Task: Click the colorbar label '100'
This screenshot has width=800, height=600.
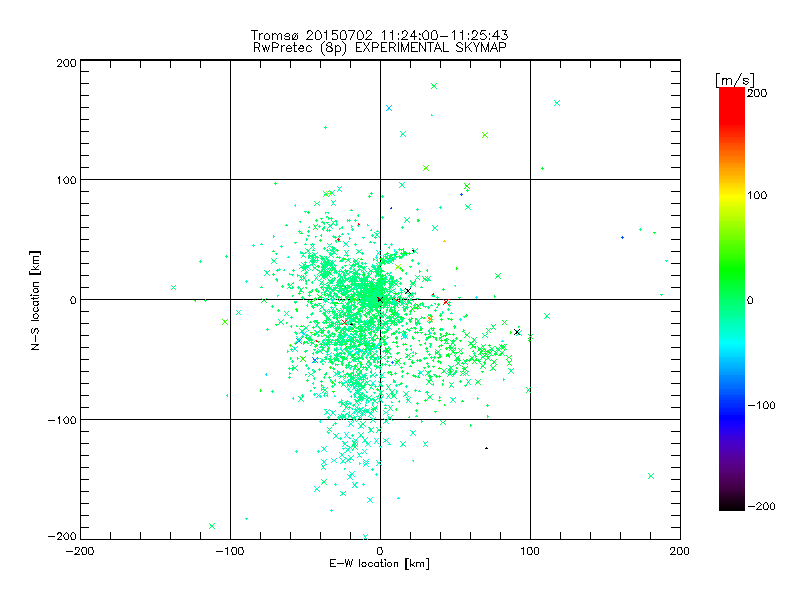Action: [757, 195]
